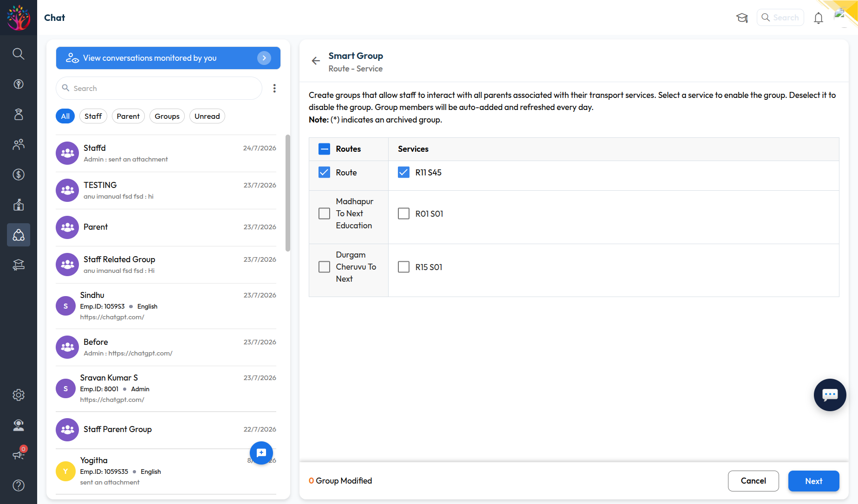Check Madhapur To Next Education route checkbox
Image resolution: width=858 pixels, height=504 pixels.
(x=324, y=213)
